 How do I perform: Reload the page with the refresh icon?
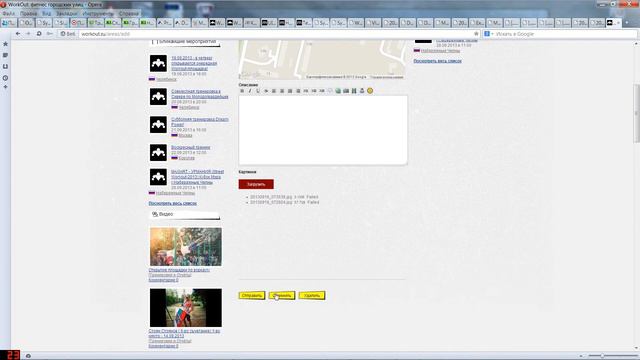(39, 34)
